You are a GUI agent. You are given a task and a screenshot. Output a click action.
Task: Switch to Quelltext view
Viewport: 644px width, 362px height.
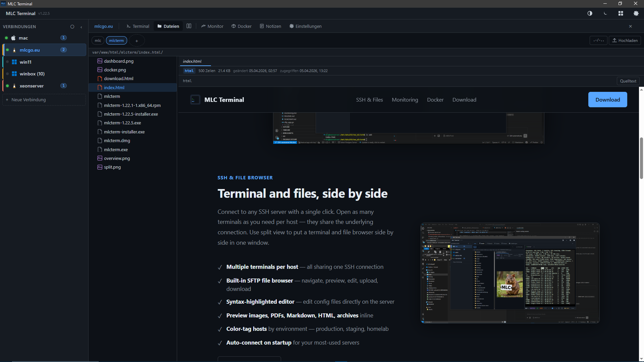coord(628,81)
